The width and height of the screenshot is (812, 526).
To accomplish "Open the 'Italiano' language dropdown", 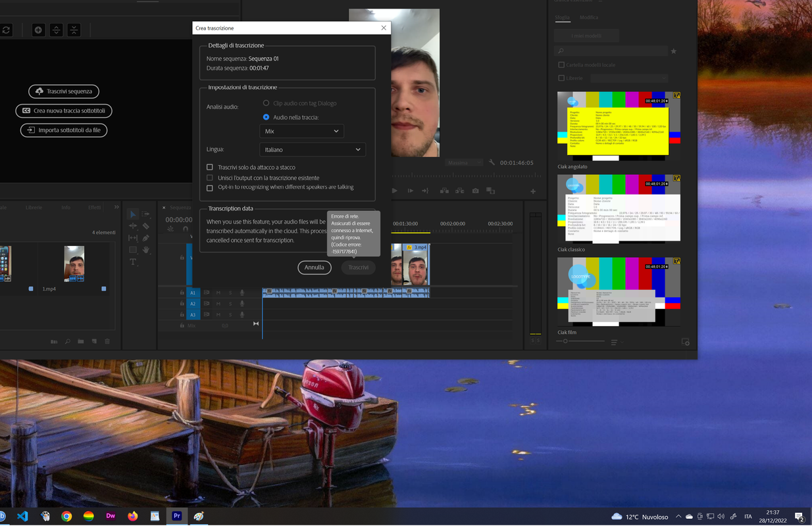I will point(313,149).
